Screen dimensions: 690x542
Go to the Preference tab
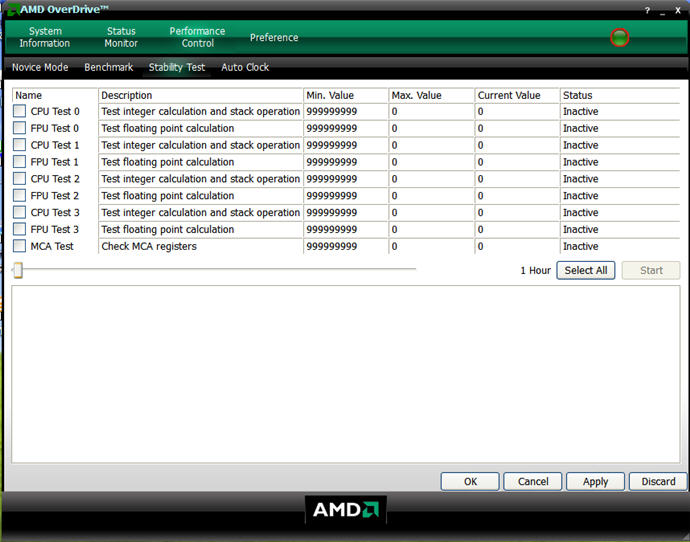click(274, 38)
